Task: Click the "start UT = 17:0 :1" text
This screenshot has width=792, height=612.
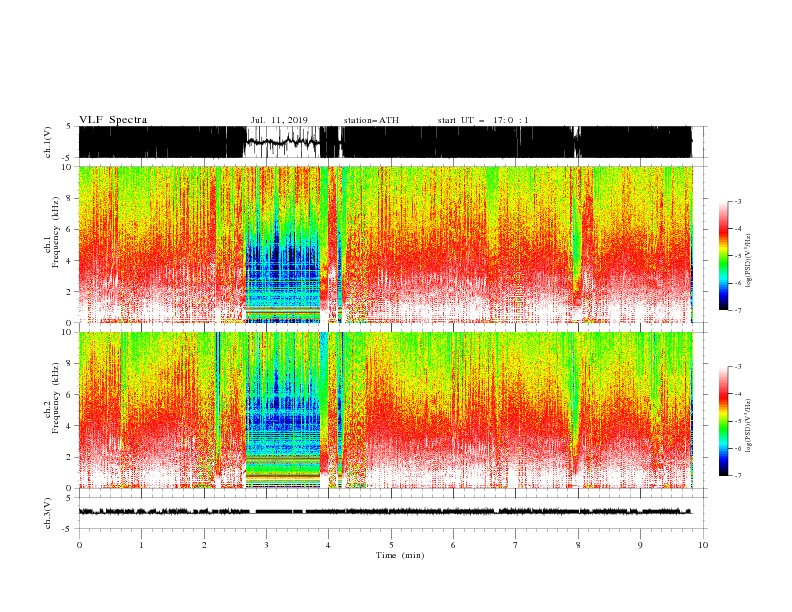Action: click(483, 120)
